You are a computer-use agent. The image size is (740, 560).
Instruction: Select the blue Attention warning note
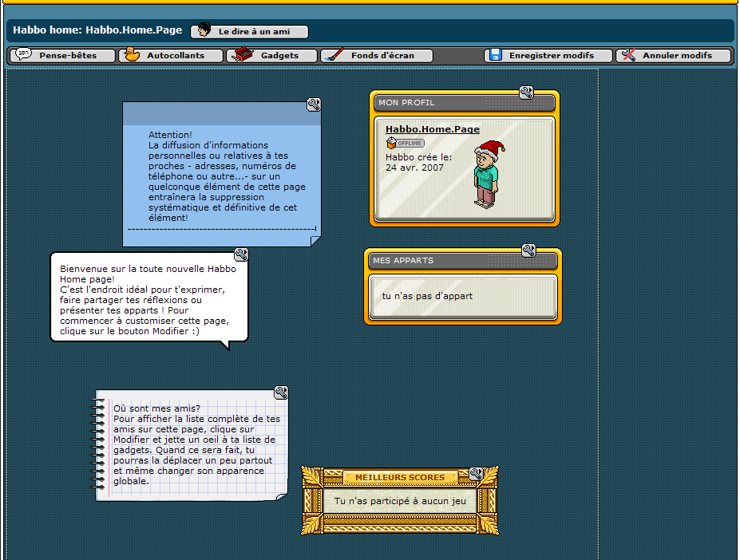[x=222, y=174]
